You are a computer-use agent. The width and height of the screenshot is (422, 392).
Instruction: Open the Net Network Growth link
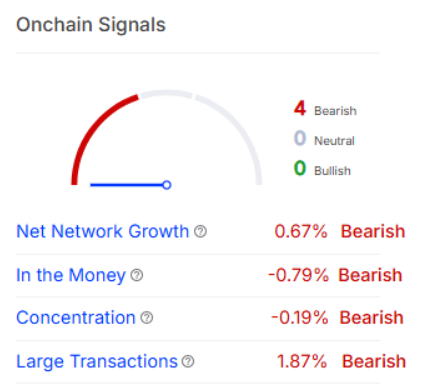tap(103, 231)
